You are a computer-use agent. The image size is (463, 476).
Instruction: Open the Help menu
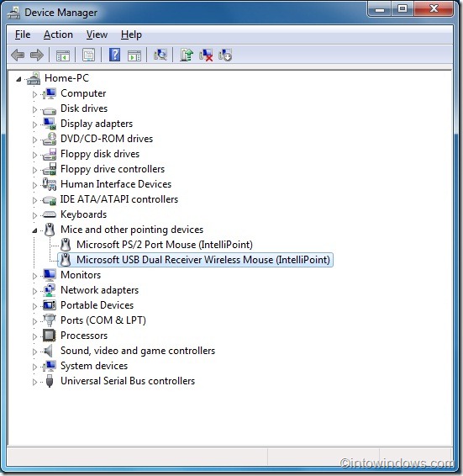[131, 34]
